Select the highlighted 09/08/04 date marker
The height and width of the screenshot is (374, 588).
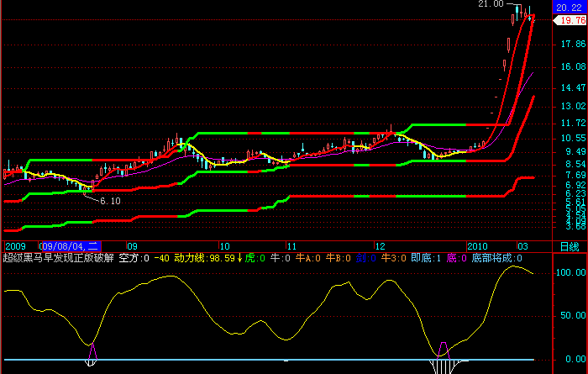point(70,246)
